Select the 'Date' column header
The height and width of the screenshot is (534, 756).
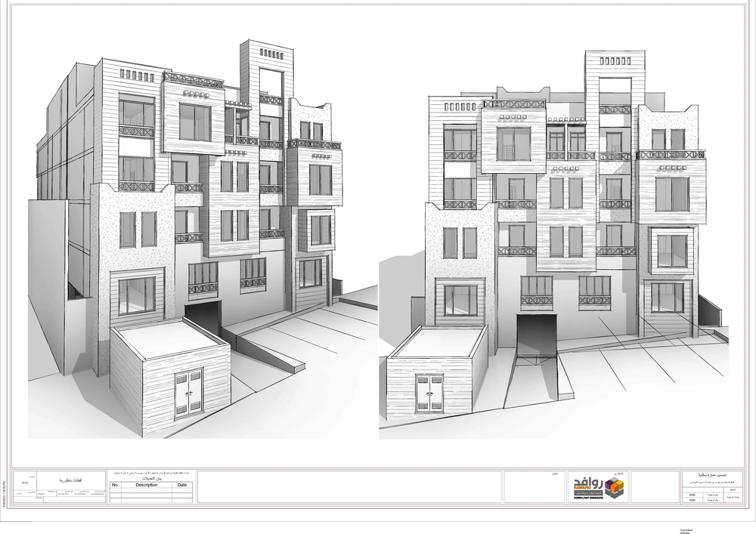(x=181, y=486)
